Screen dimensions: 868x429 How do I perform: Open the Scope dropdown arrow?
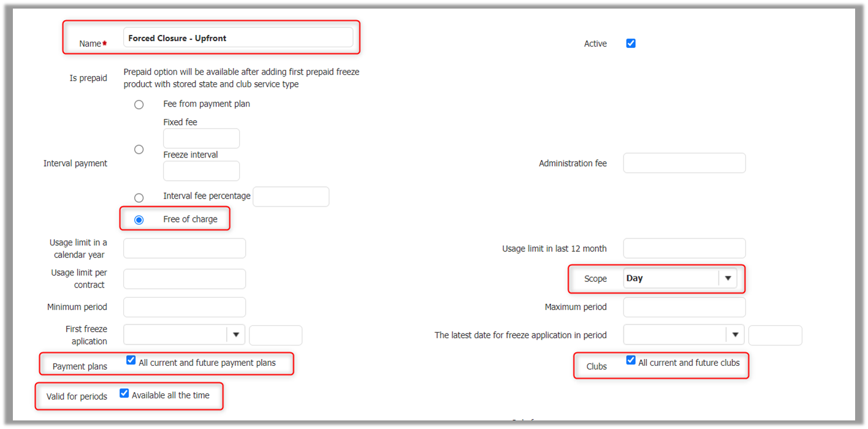click(x=728, y=278)
